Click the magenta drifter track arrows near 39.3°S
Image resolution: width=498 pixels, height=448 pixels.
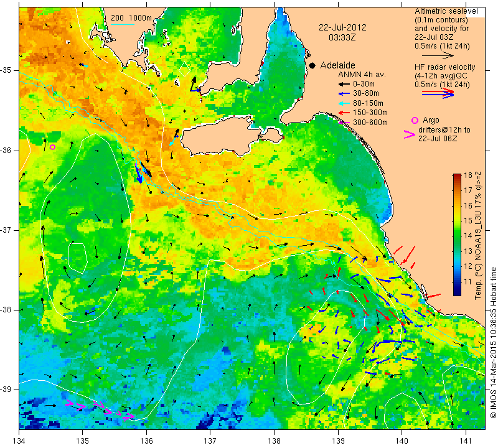point(100,408)
